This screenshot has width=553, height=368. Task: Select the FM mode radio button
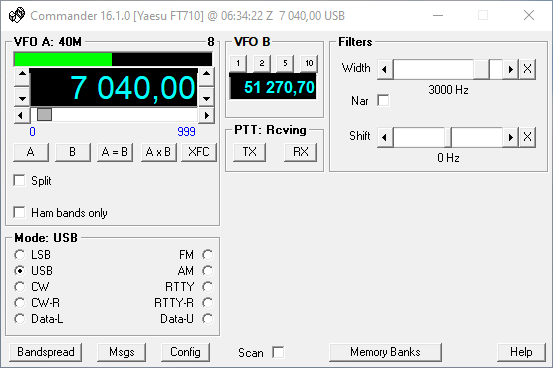(208, 254)
